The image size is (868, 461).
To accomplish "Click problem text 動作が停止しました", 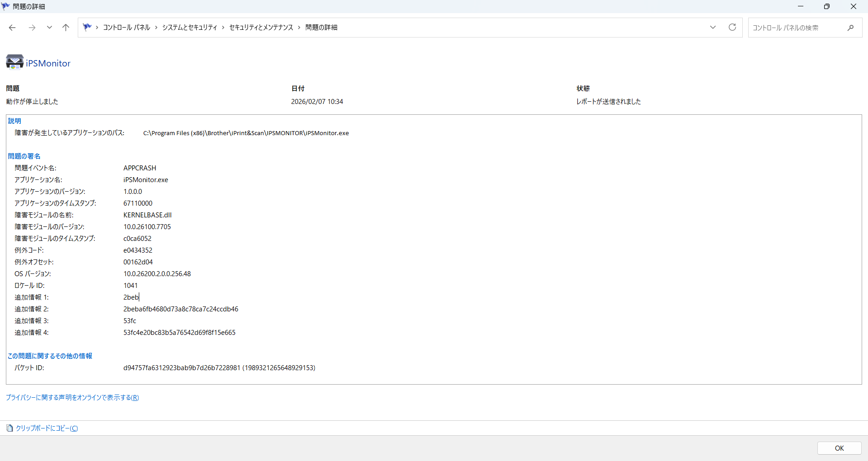I will pos(32,102).
